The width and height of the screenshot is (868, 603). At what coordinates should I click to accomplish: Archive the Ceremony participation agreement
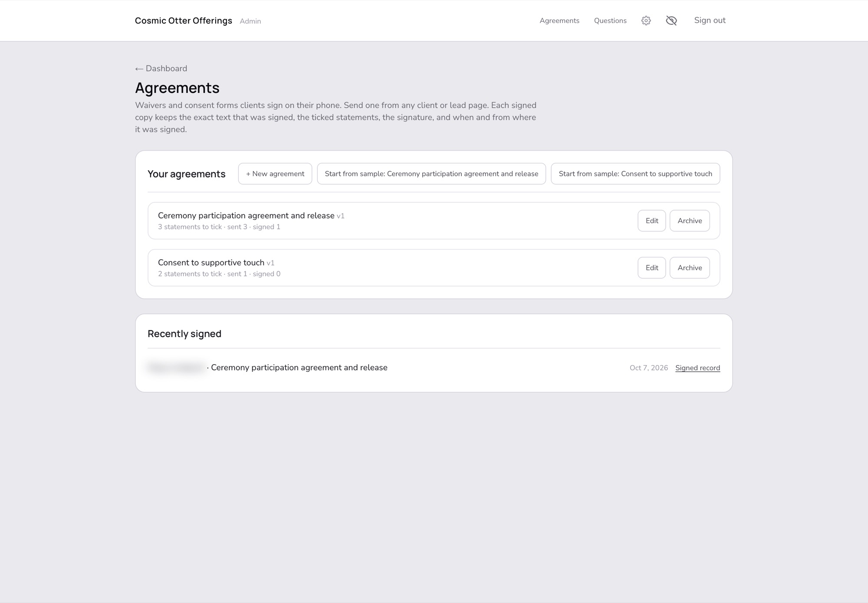tap(690, 221)
